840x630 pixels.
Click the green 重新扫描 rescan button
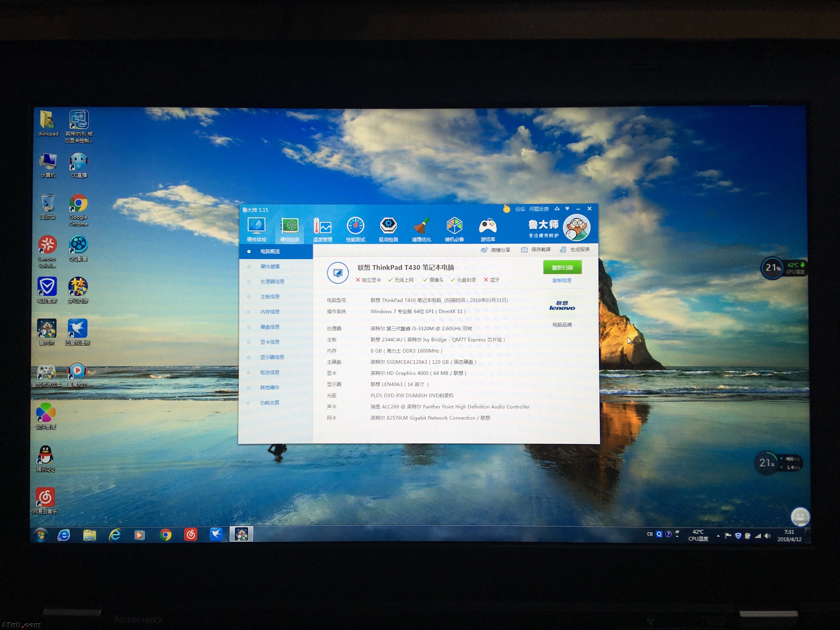562,267
